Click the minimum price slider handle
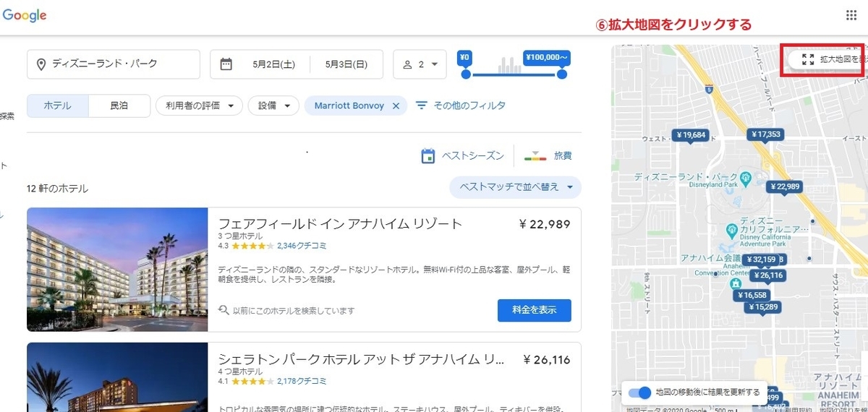The width and height of the screenshot is (868, 412). tap(466, 74)
